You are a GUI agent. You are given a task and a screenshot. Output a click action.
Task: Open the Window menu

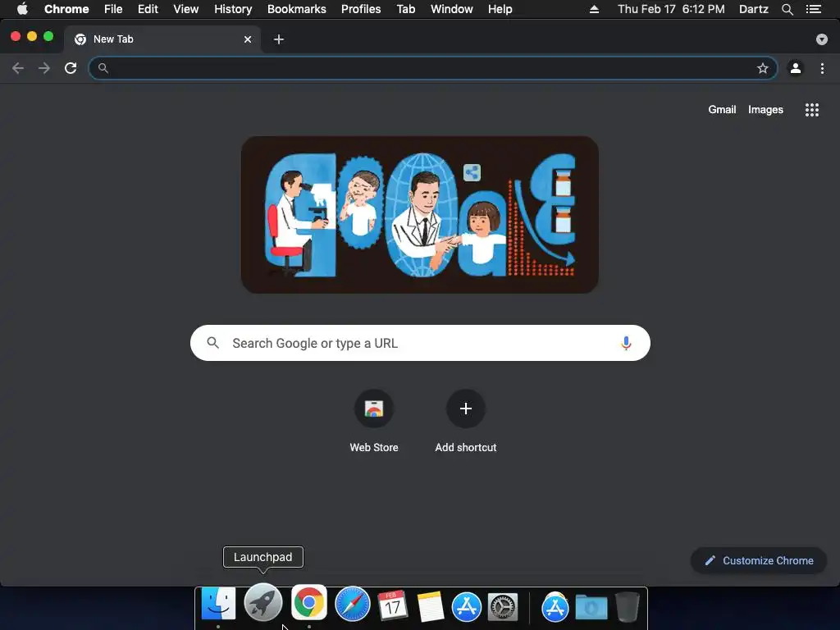click(452, 9)
